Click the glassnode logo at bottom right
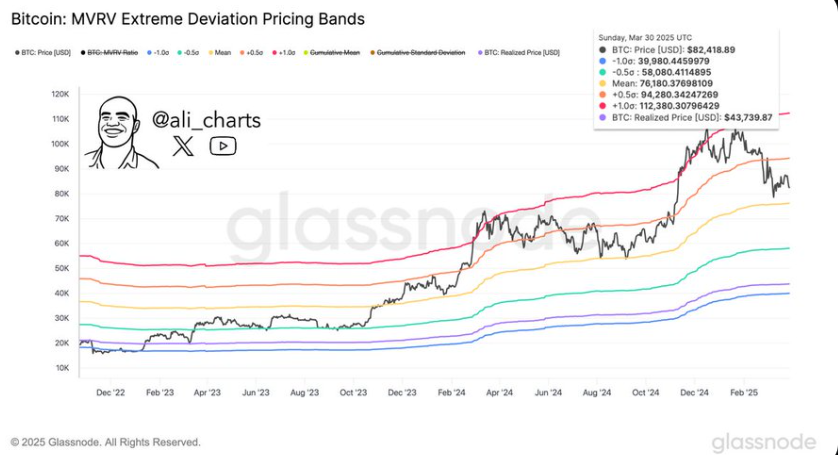This screenshot has width=838, height=455. point(764,442)
